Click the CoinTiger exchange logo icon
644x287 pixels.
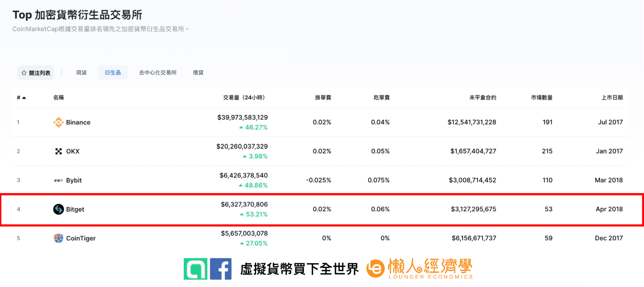58,238
